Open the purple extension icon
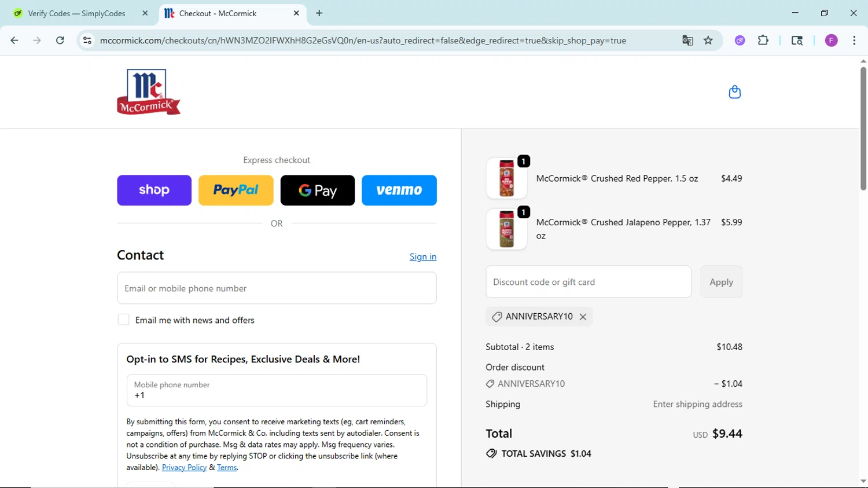Viewport: 868px width, 488px height. (x=740, y=41)
